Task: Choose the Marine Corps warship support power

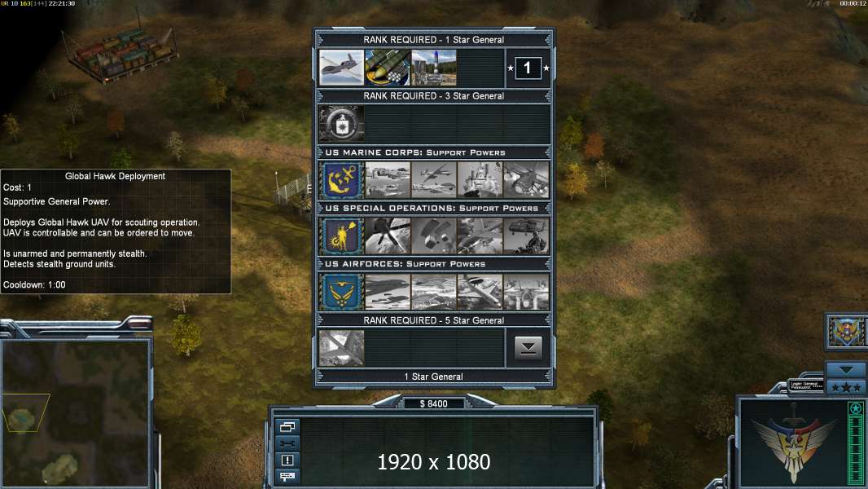Action: pos(480,180)
